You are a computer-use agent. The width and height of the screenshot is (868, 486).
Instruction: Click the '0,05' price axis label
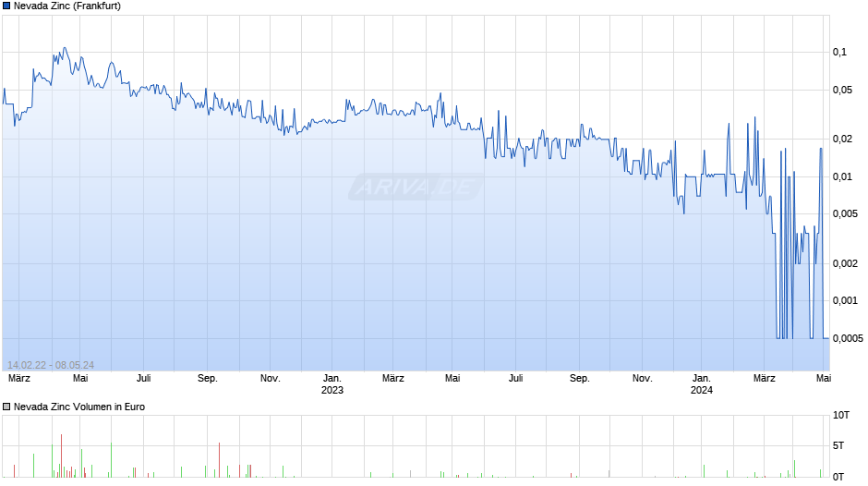pos(842,90)
